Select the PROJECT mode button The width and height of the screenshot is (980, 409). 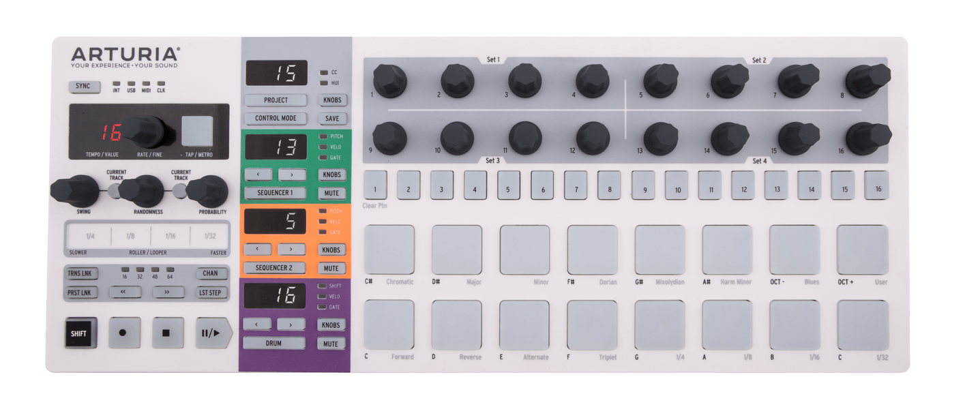coord(276,100)
